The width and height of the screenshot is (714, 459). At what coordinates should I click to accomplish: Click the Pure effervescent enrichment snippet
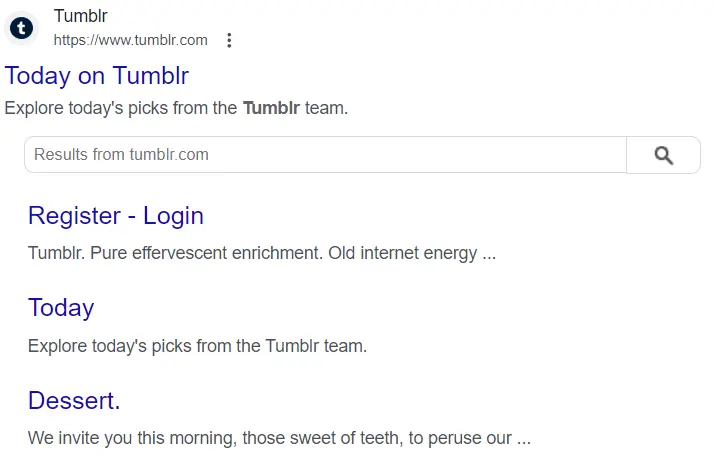(x=262, y=253)
